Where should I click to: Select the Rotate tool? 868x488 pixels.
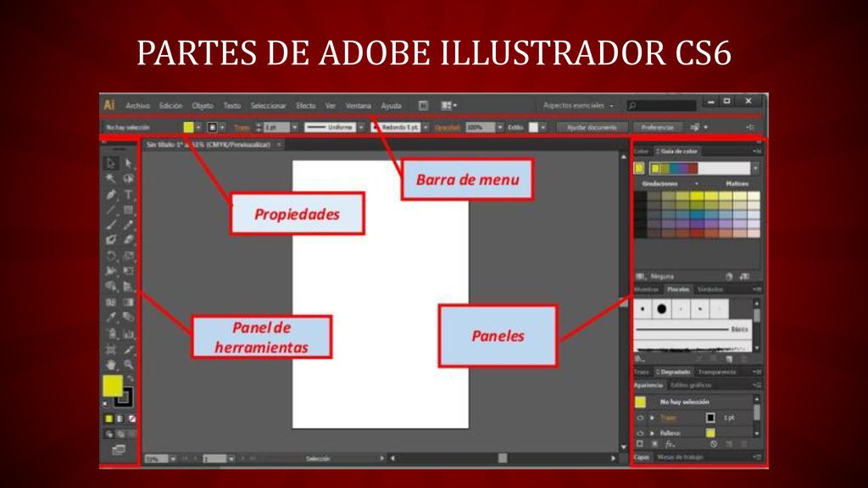[111, 256]
